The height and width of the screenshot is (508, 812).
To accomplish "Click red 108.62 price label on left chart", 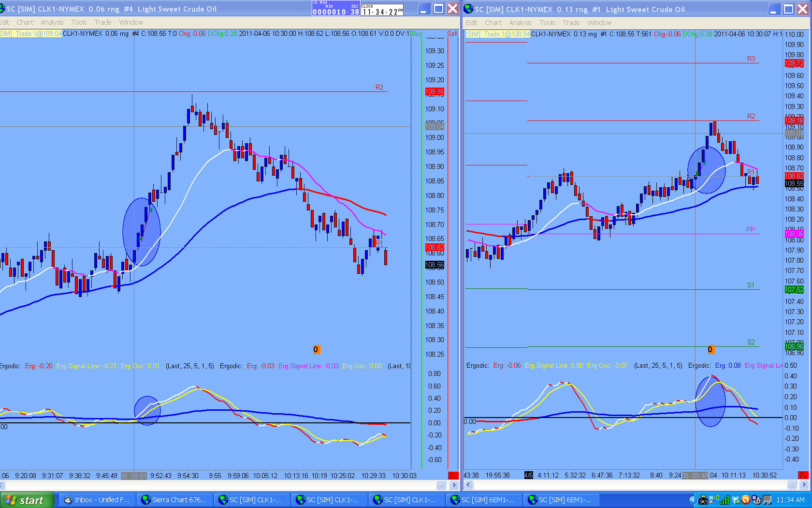I will 435,247.
